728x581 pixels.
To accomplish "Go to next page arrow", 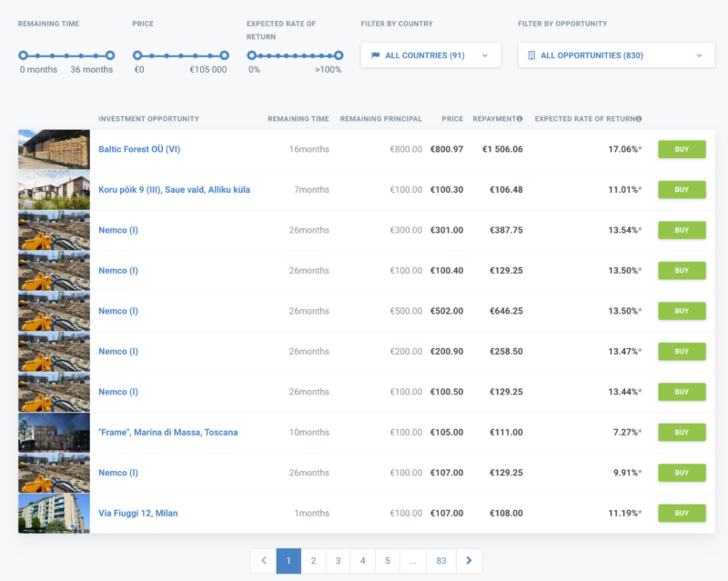I will 469,561.
